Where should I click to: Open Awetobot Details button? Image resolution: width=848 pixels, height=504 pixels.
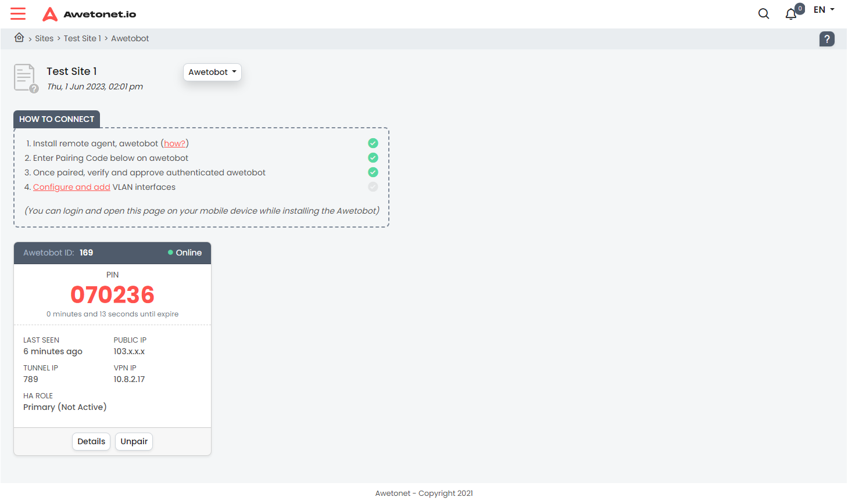(91, 441)
